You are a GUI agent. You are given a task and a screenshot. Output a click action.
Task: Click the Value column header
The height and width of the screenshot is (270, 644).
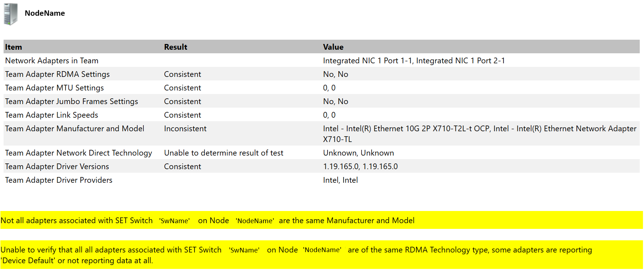tap(333, 47)
